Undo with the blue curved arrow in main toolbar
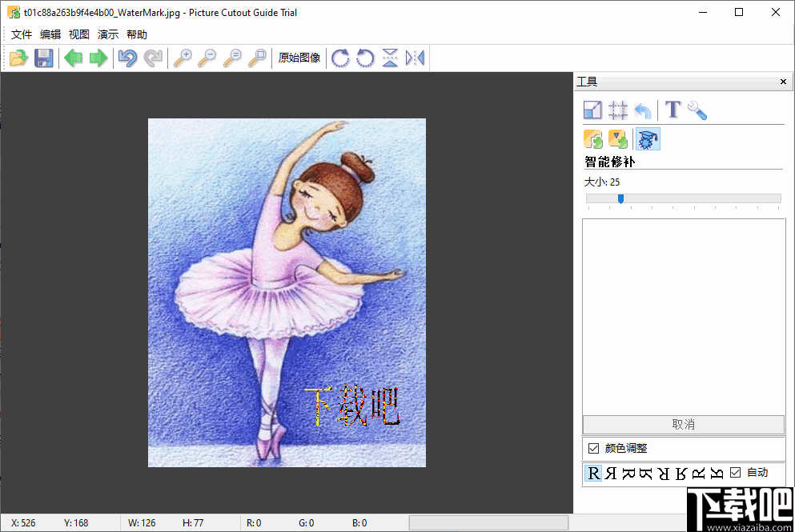 click(128, 58)
